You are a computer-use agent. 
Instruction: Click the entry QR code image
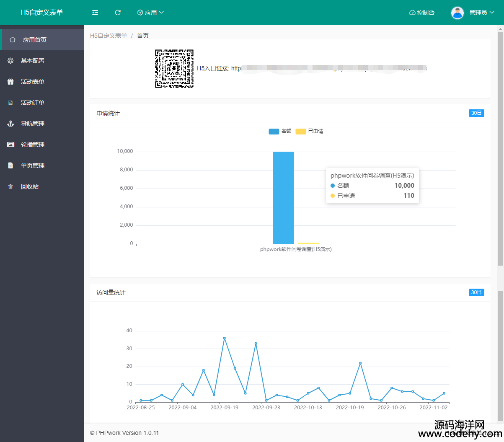point(174,69)
